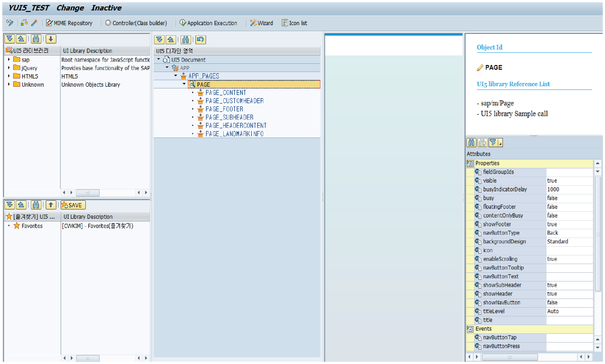Image resolution: width=605 pixels, height=364 pixels.
Task: Open the UI5 library Sample call link
Action: click(x=514, y=114)
